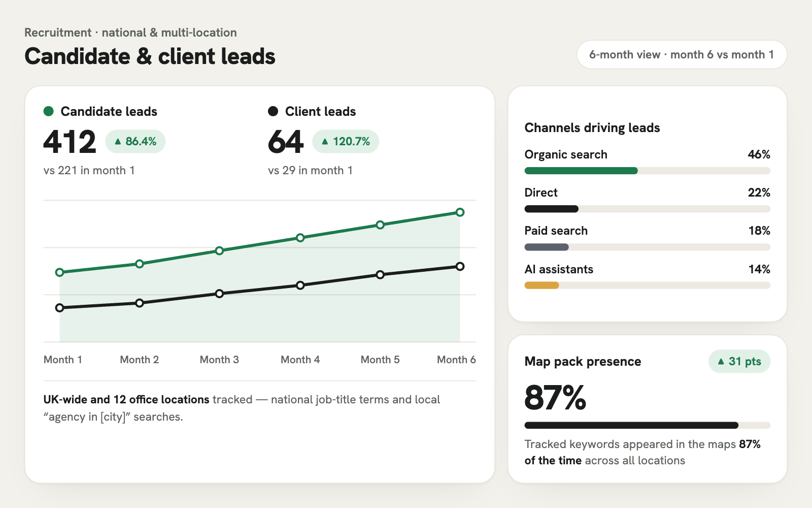
Task: Click the '412' candidate leads value
Action: click(70, 142)
